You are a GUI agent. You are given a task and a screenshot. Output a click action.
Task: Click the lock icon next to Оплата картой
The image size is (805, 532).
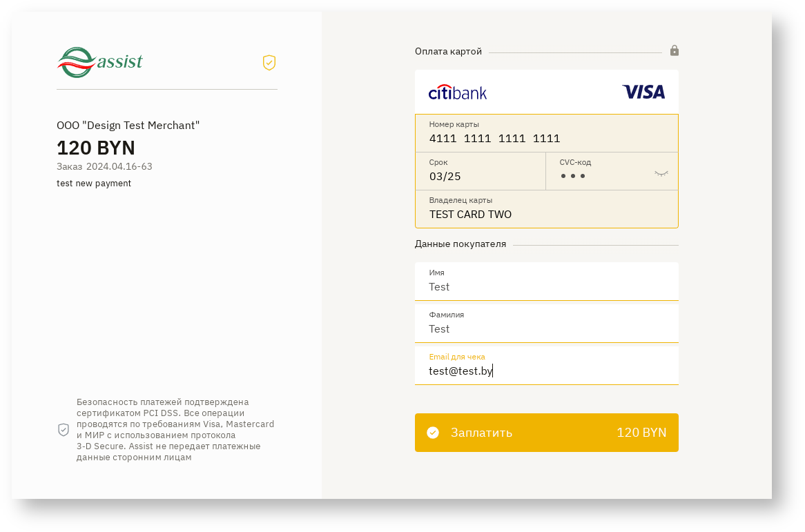(x=675, y=50)
